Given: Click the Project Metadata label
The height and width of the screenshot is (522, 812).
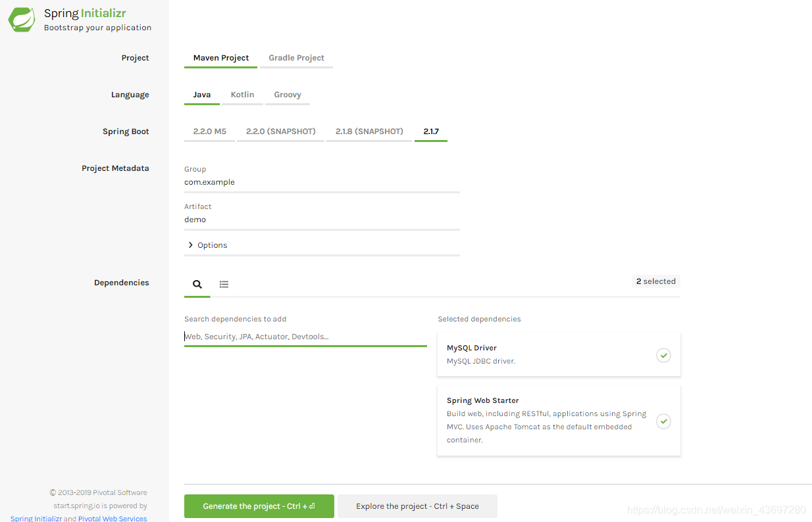Looking at the screenshot, I should (x=115, y=168).
